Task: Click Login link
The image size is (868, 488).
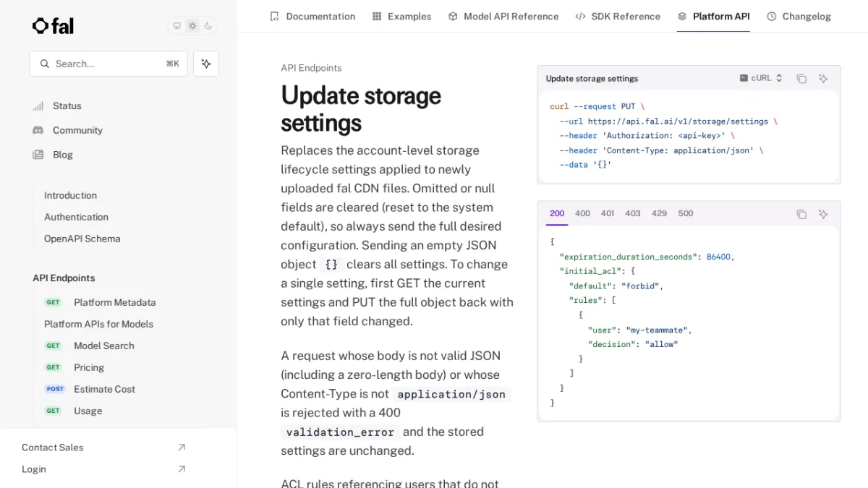Action: tap(34, 469)
